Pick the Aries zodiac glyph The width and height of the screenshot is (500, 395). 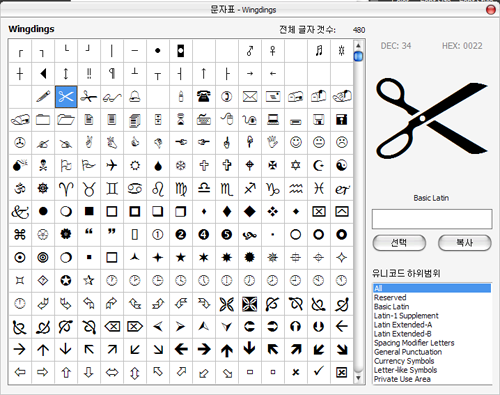(66, 189)
